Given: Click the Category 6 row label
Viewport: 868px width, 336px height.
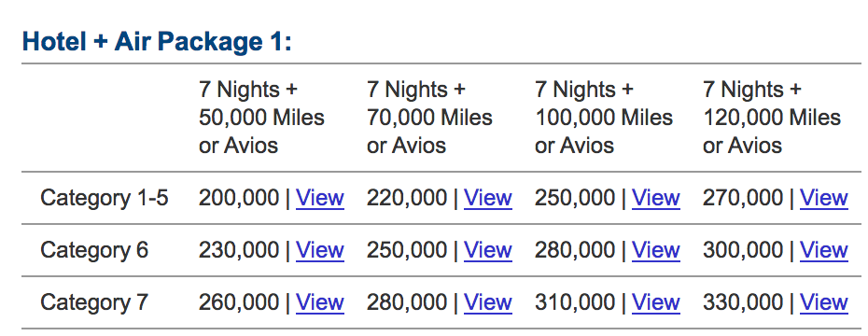Looking at the screenshot, I should click(x=94, y=250).
